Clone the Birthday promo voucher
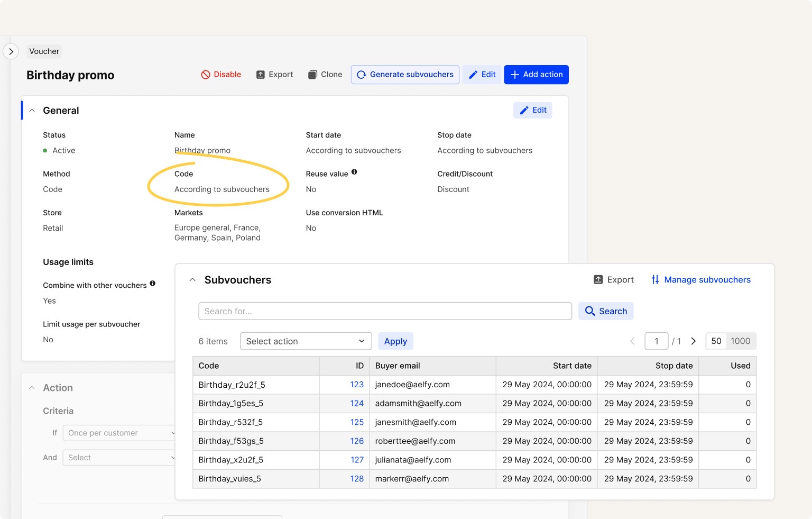The height and width of the screenshot is (519, 812). click(x=325, y=75)
